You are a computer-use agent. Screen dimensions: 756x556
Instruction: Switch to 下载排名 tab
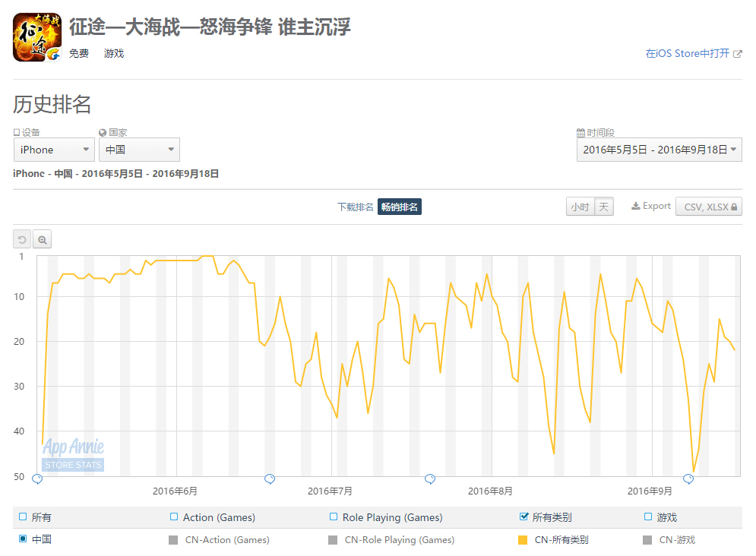pyautogui.click(x=356, y=207)
